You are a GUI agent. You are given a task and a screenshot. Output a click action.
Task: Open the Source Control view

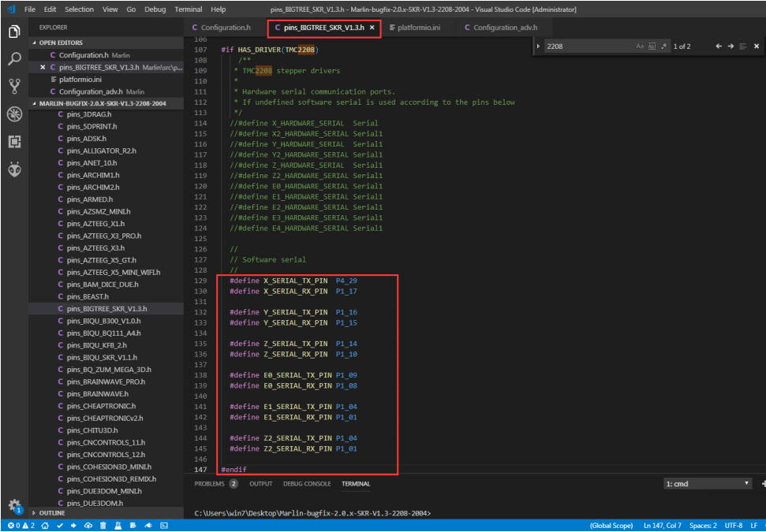point(14,86)
